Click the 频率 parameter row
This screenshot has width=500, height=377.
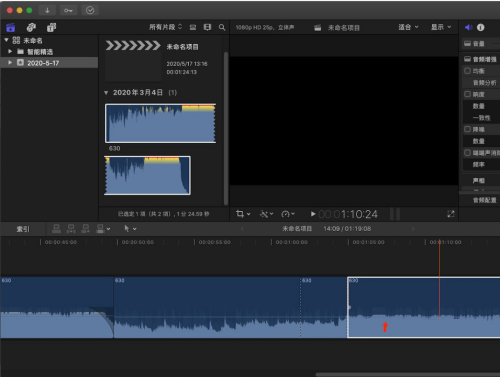[481, 164]
